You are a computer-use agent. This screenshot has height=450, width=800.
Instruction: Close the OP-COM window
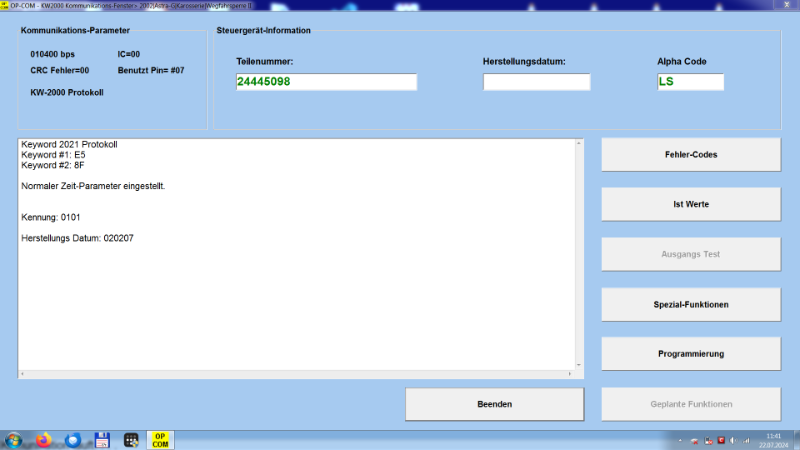[786, 5]
